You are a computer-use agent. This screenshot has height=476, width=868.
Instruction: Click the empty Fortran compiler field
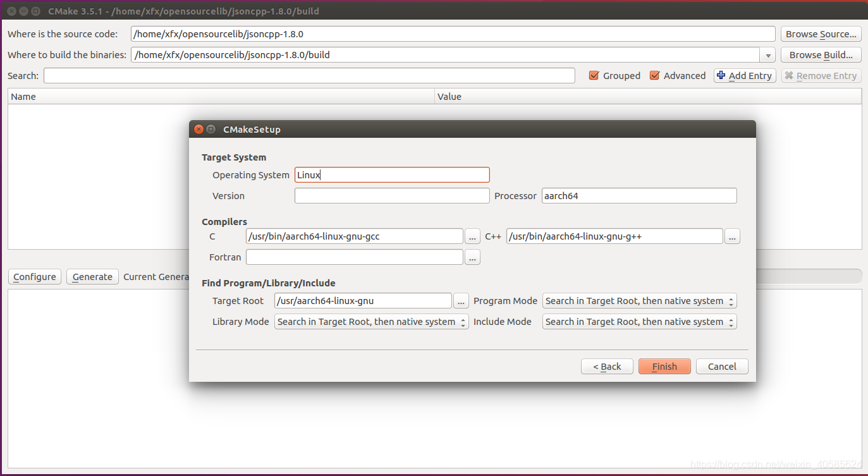pyautogui.click(x=355, y=257)
